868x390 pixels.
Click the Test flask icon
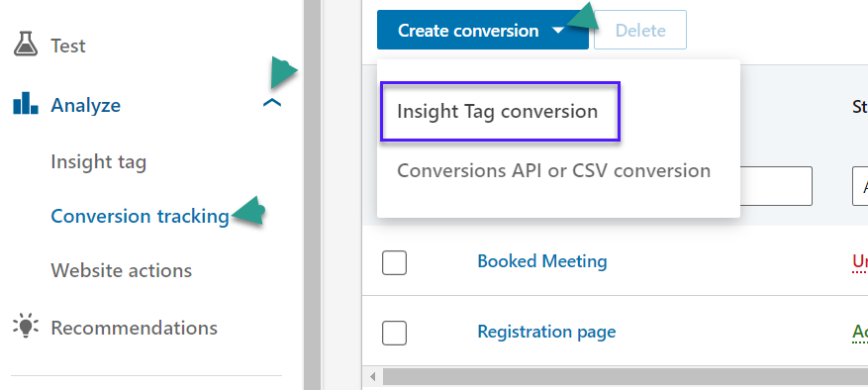[26, 44]
